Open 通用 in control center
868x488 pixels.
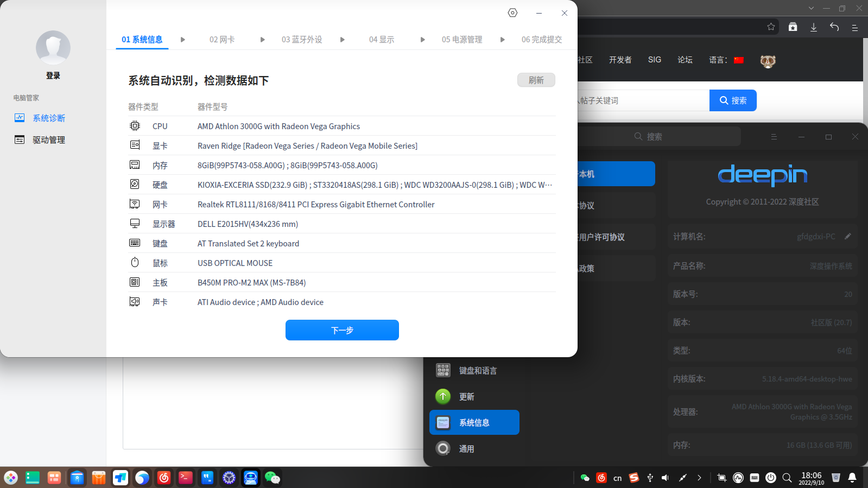click(474, 448)
